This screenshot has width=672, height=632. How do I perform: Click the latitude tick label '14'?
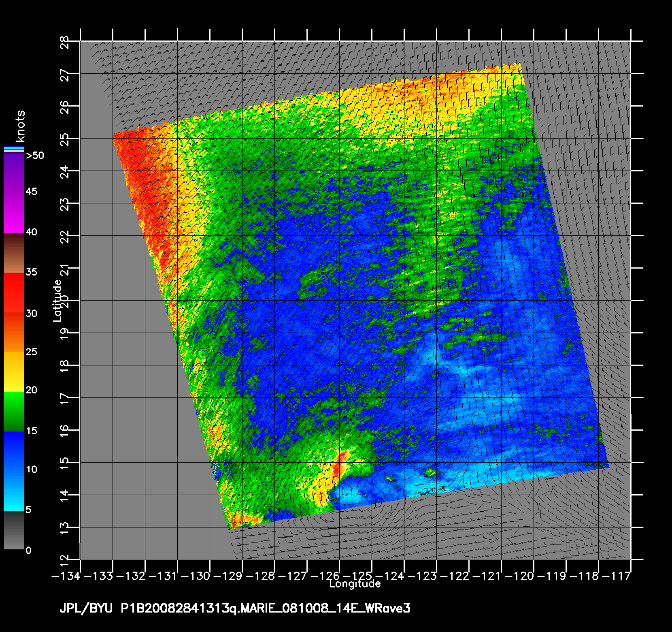(x=64, y=495)
